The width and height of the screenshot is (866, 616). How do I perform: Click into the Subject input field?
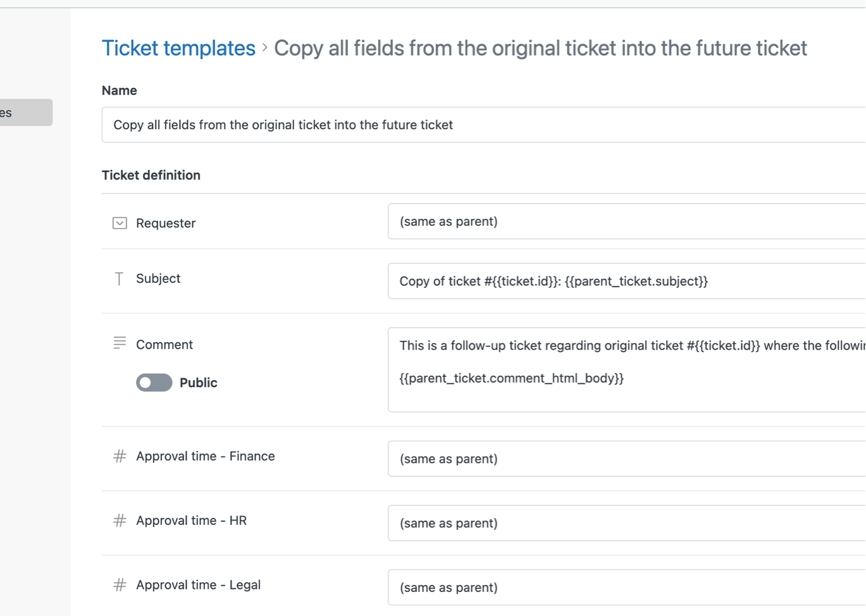click(x=626, y=281)
